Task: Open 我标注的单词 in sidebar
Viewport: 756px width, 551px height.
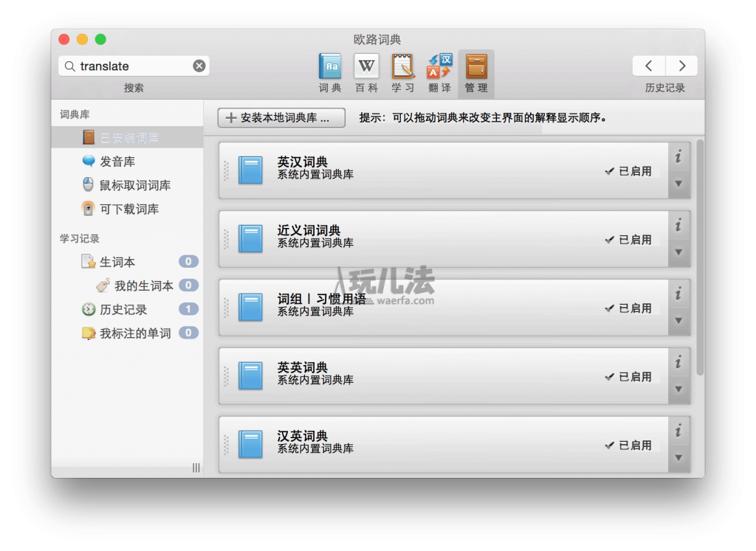Action: tap(127, 333)
